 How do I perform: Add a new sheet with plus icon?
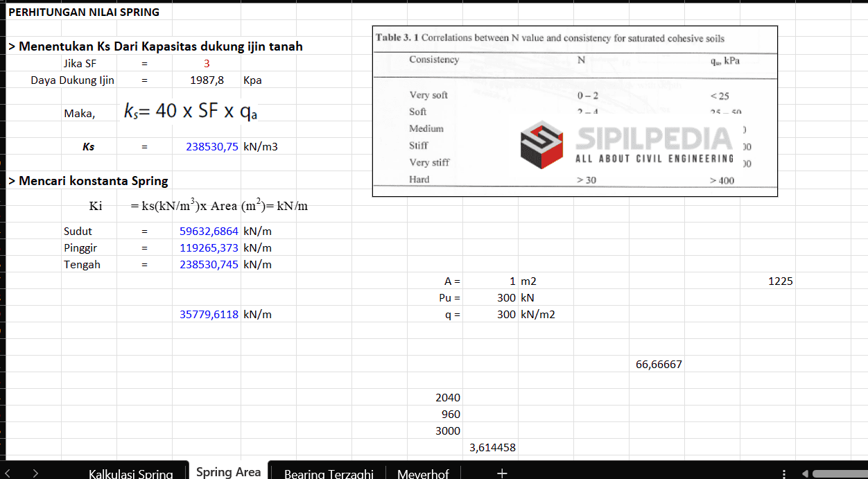tap(502, 473)
